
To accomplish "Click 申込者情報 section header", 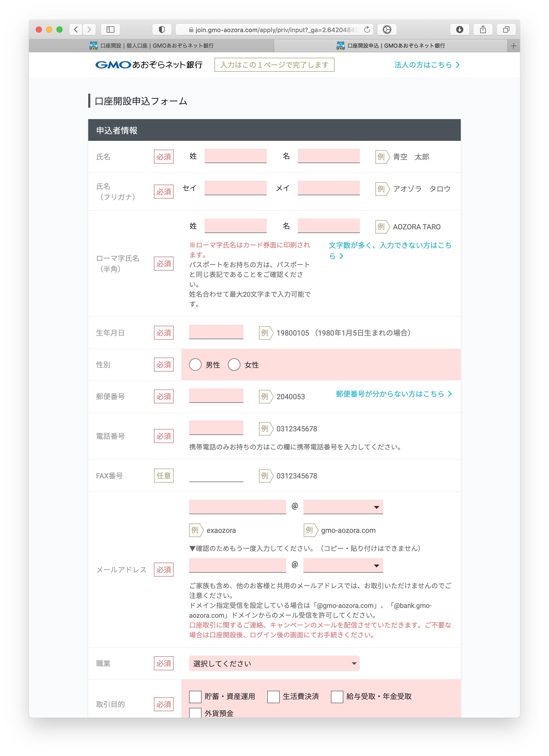I will click(x=274, y=130).
